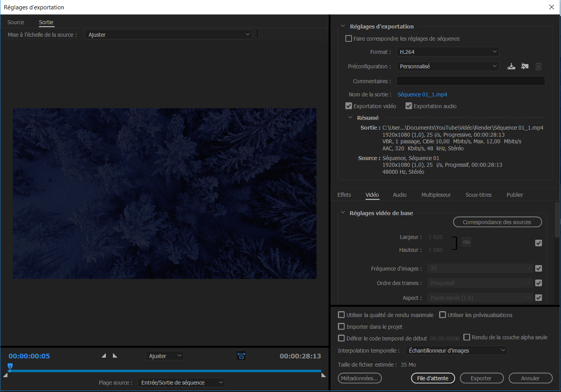Click the Largeur value 1 920
This screenshot has width=561, height=392.
436,237
